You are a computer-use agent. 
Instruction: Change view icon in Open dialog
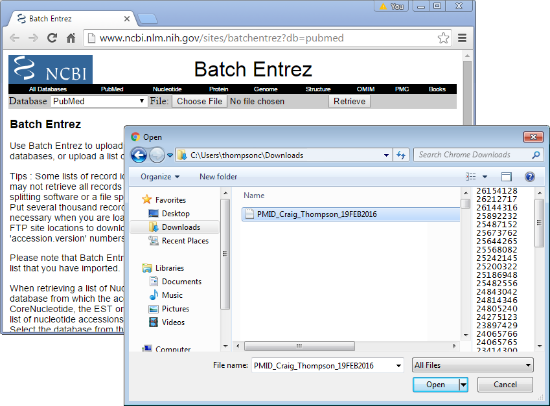pos(471,177)
